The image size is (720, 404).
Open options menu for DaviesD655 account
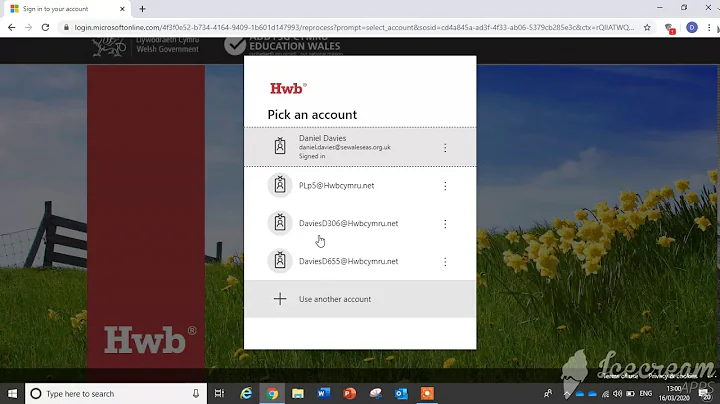click(x=445, y=262)
